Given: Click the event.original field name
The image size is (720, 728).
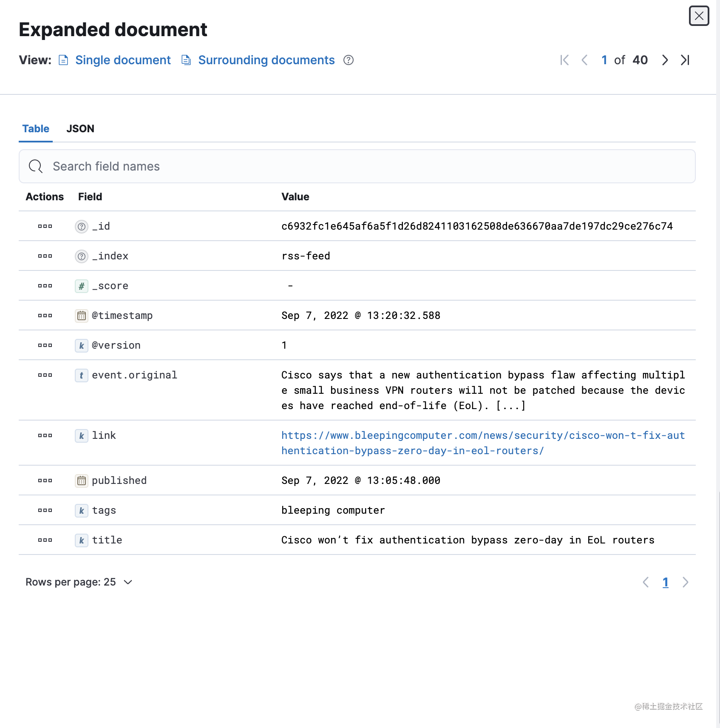Looking at the screenshot, I should click(134, 375).
